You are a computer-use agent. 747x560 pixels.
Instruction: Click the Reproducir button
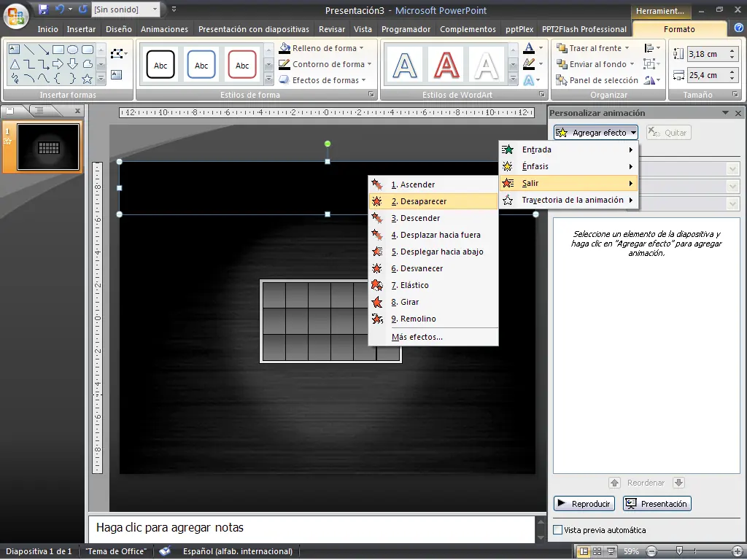click(584, 504)
